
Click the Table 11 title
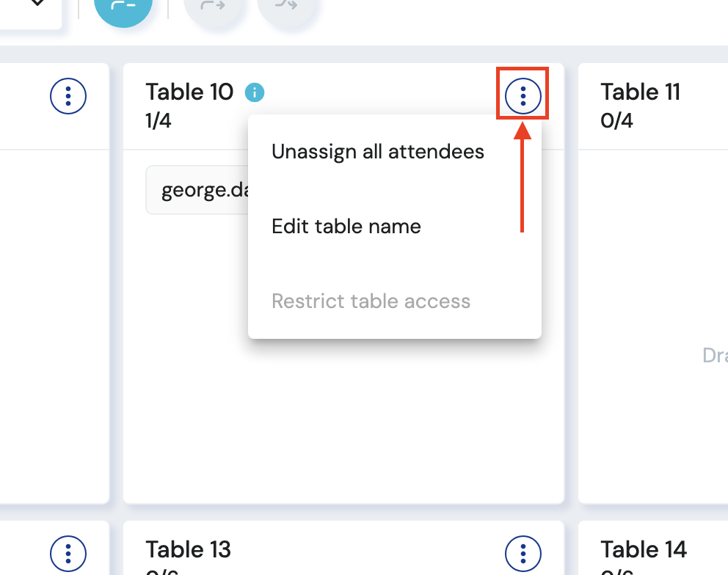(x=640, y=92)
